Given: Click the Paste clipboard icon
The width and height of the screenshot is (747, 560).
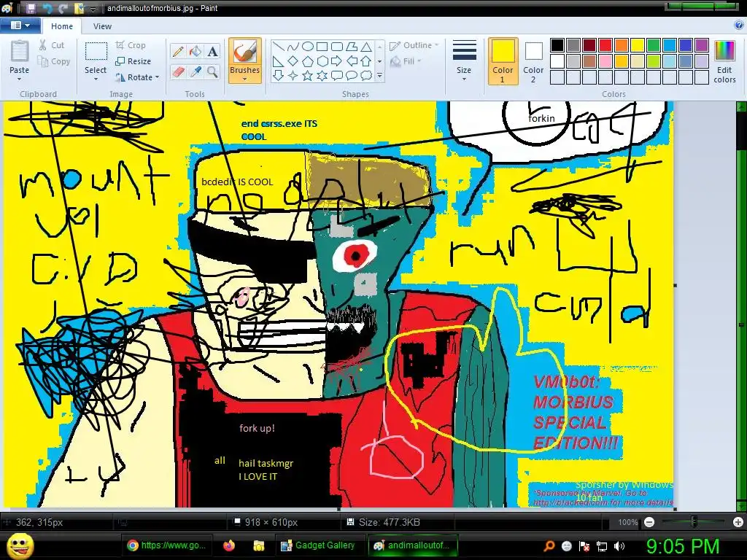Looking at the screenshot, I should [x=20, y=50].
